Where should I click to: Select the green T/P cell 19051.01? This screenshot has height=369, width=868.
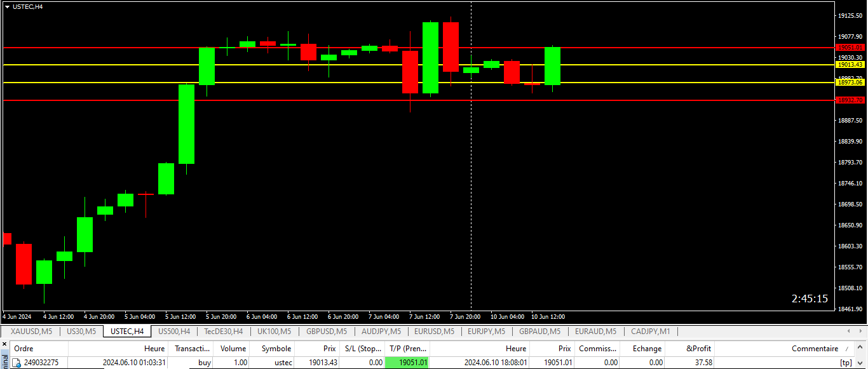click(407, 363)
